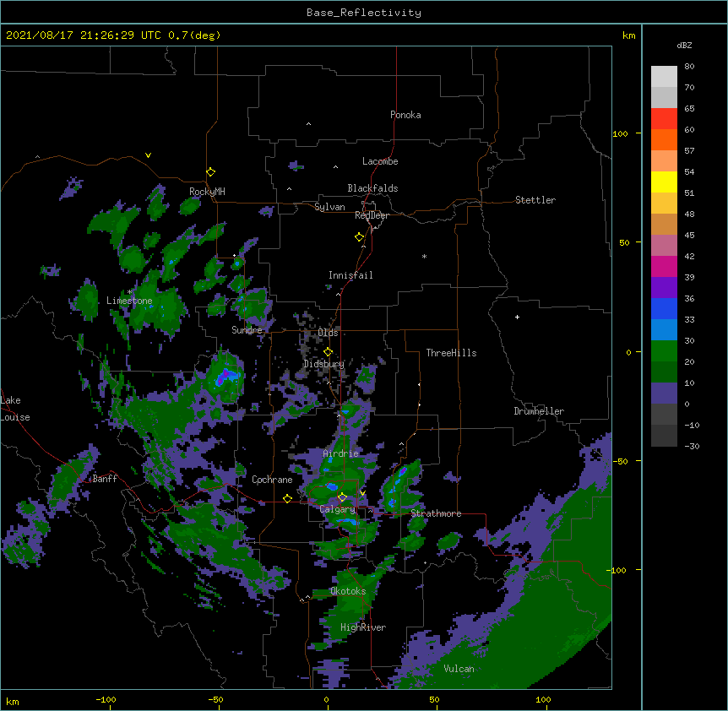Screen dimensions: 728x711
Task: Select the 2021/08/17 21:26:29 UTC timestamp
Action: (x=84, y=35)
